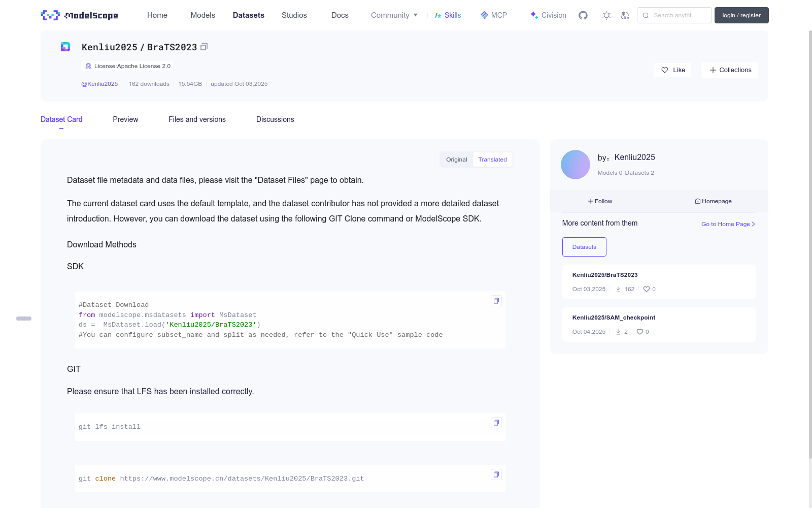Click Kenliu2025 profile avatar circle
Viewport: 812px width, 508px height.
[x=576, y=165]
